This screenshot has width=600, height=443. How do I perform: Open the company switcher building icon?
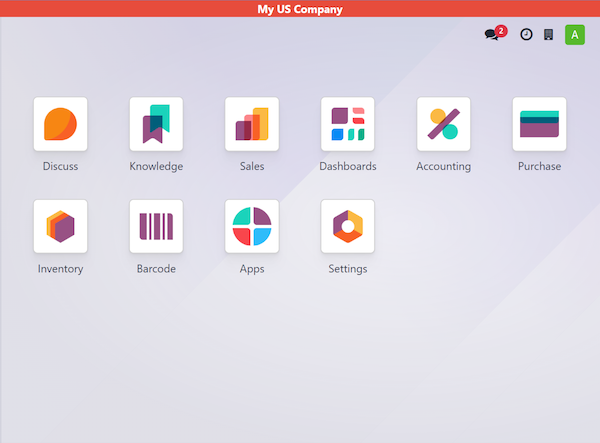coord(548,34)
